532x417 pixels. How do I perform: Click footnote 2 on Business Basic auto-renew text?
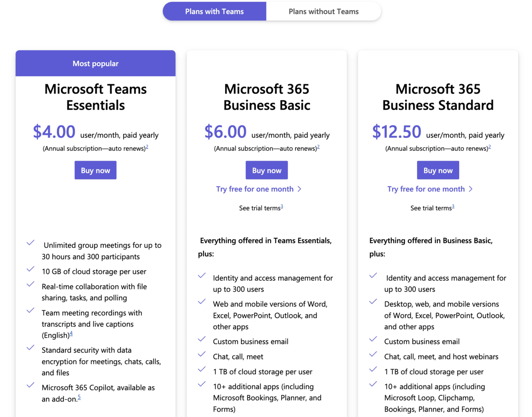coord(318,146)
